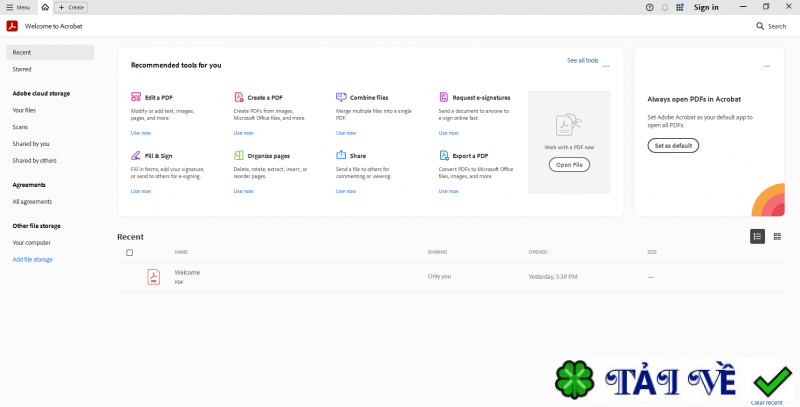The image size is (800, 407).
Task: Click the 'Only you' sharing cell
Action: (x=439, y=276)
